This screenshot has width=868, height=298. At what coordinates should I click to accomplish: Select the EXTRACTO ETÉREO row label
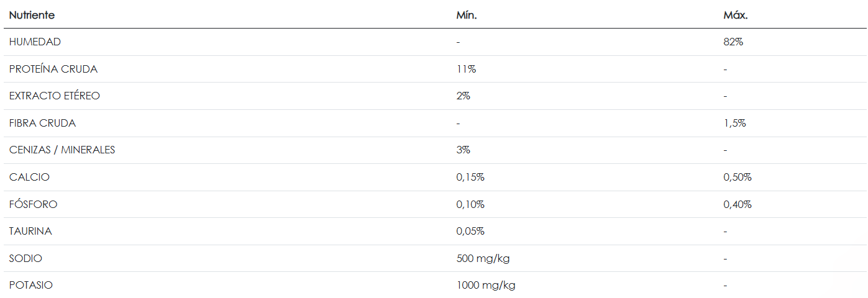(x=55, y=96)
